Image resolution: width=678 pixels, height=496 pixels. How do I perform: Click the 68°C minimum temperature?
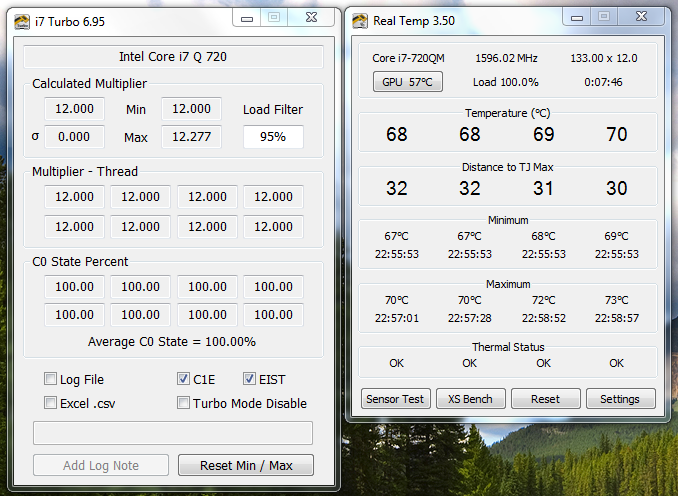coord(544,236)
